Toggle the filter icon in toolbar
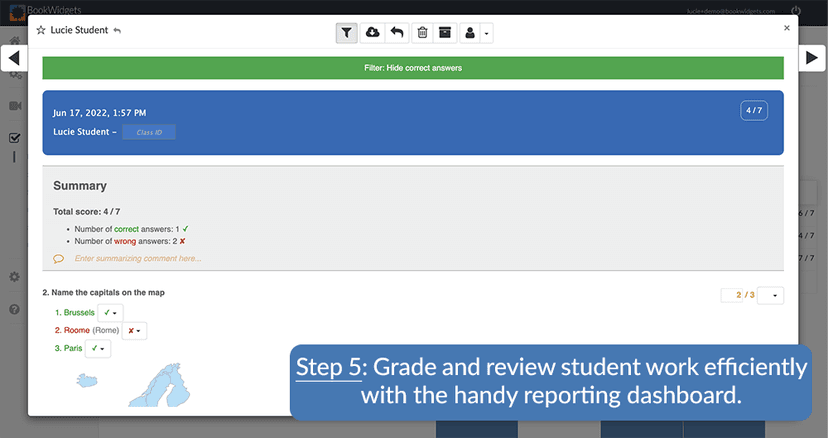The image size is (828, 438). pos(346,33)
